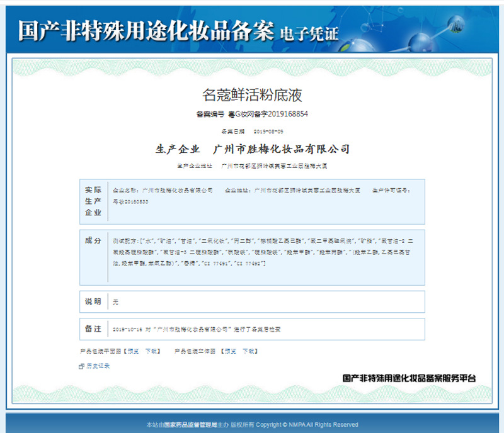Click the 成分 ingredients section label
Viewport: 504px width, 433px height.
[93, 240]
